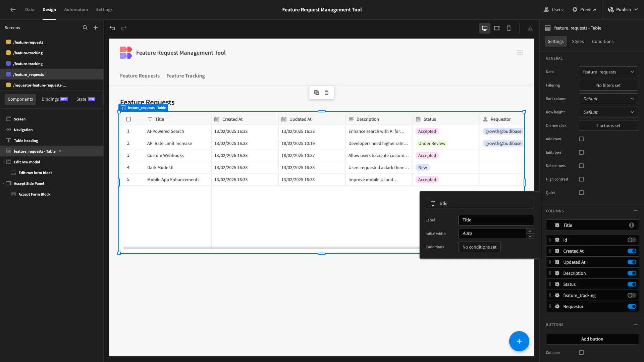Click drag handle of Status column

pyautogui.click(x=550, y=284)
